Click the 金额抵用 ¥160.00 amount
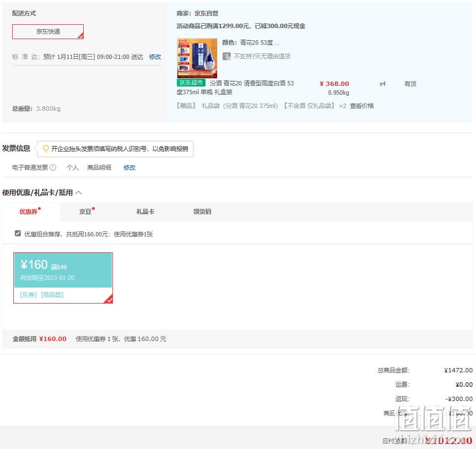The width and height of the screenshot is (476, 449). coord(53,338)
